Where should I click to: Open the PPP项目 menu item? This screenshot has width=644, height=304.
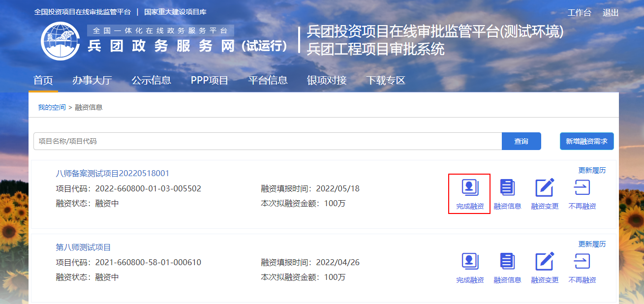pyautogui.click(x=210, y=81)
